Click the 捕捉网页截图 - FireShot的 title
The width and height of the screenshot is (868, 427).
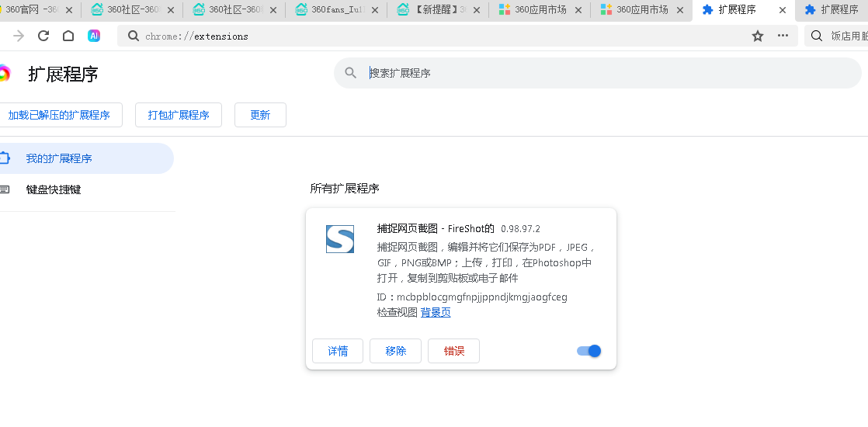coord(436,228)
